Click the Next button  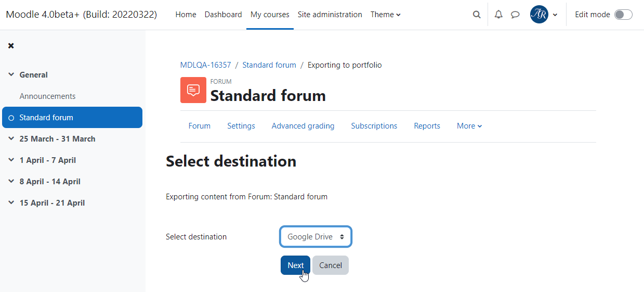pyautogui.click(x=296, y=265)
